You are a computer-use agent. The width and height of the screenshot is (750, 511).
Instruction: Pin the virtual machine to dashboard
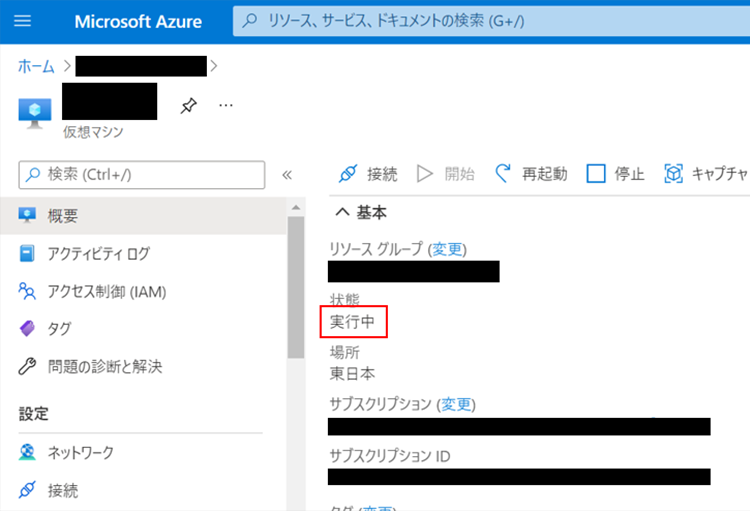(x=188, y=105)
